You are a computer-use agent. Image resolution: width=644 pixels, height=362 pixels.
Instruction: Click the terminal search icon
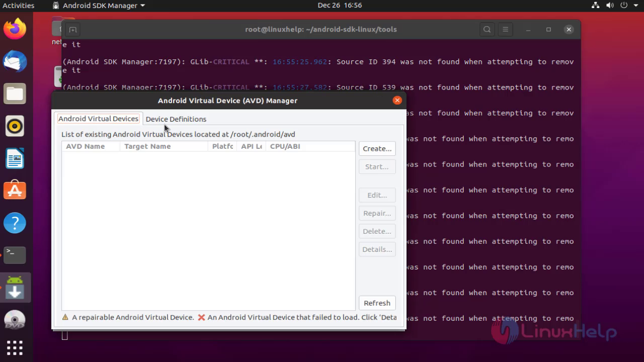(487, 29)
